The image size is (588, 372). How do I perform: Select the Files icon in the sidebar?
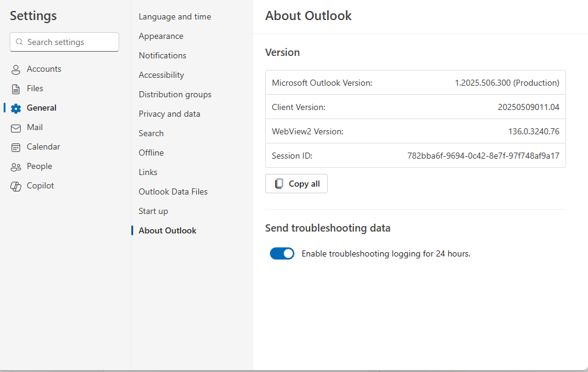(15, 88)
